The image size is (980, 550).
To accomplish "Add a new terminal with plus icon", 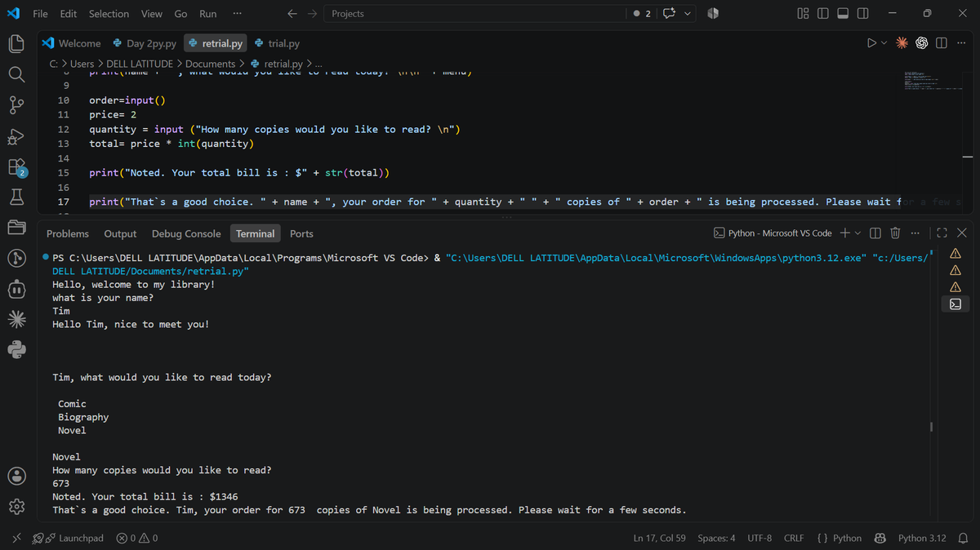I will tap(845, 233).
